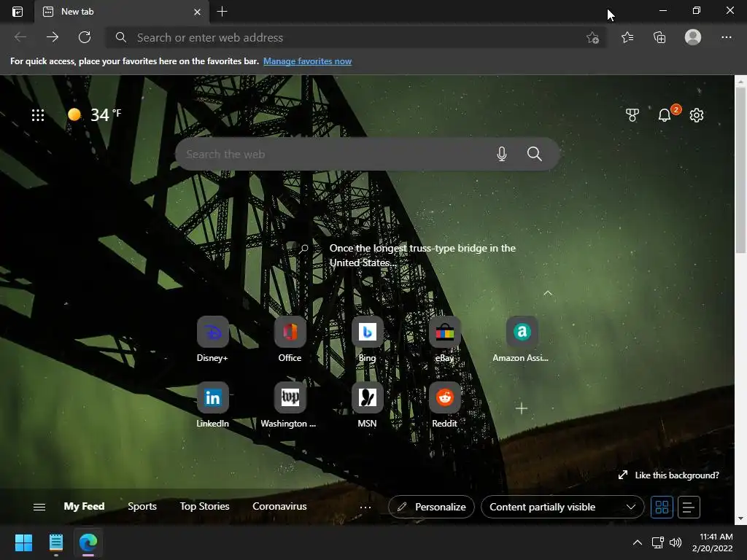Open the Washington Post quick link

point(290,405)
